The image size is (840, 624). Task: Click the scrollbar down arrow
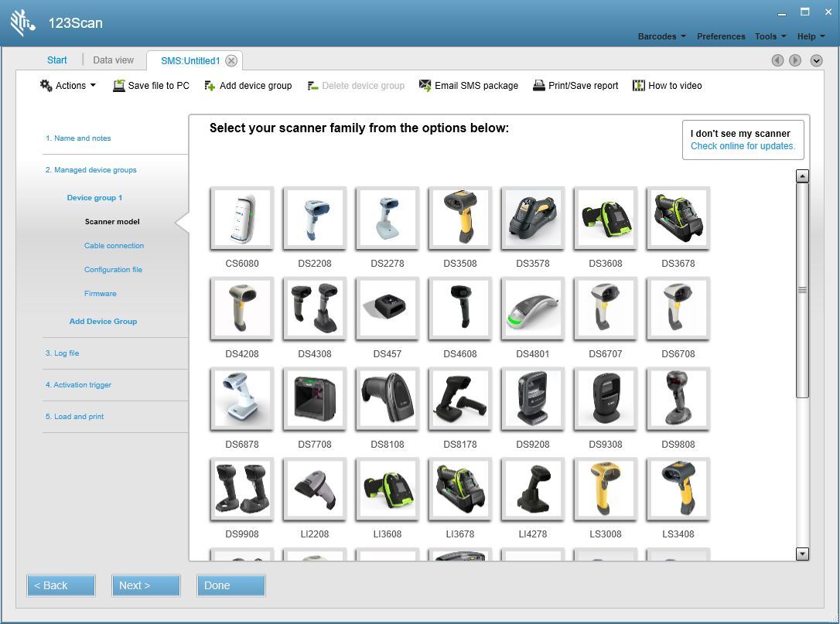pyautogui.click(x=802, y=554)
